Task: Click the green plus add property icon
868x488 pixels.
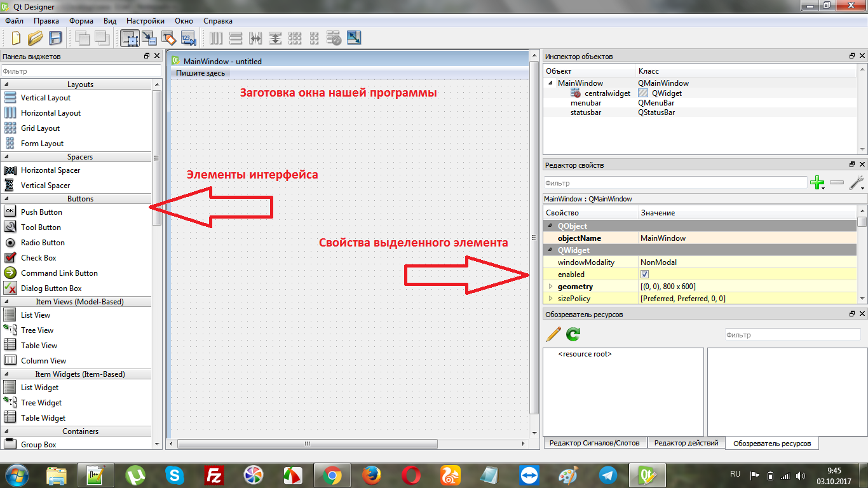Action: pyautogui.click(x=817, y=183)
